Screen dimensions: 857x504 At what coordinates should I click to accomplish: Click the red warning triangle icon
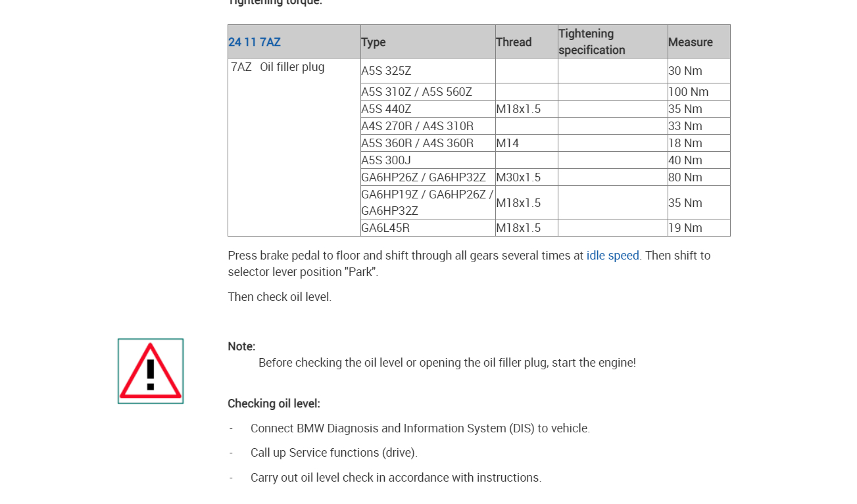click(x=151, y=371)
